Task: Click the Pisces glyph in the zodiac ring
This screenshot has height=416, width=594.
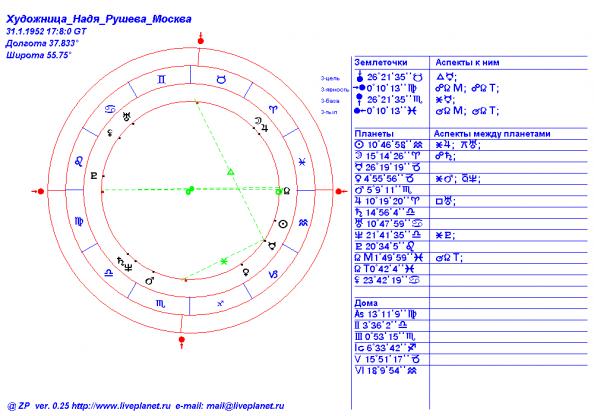Action: pyautogui.click(x=302, y=162)
